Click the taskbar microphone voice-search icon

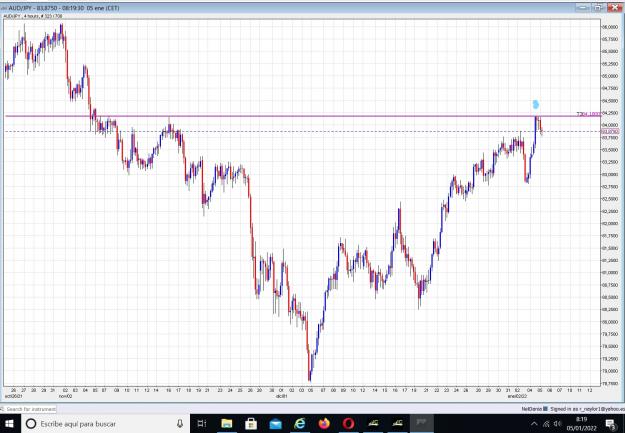point(180,423)
